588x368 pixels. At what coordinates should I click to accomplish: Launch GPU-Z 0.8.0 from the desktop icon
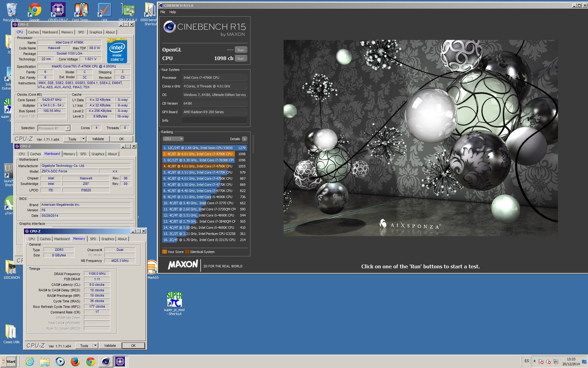click(128, 10)
